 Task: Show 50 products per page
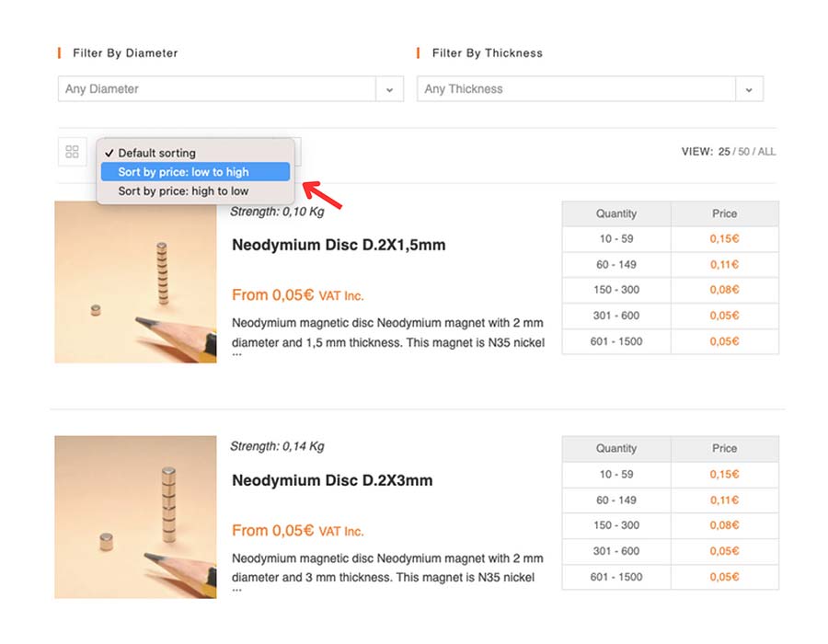743,152
